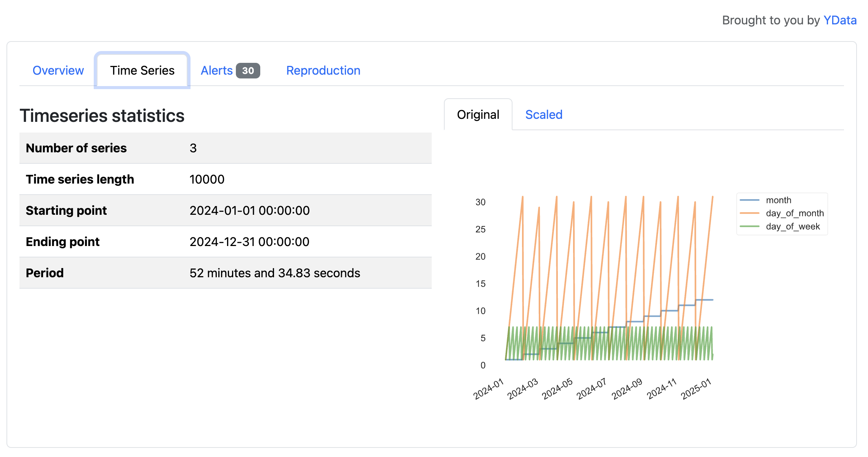This screenshot has height=457, width=868.
Task: Click the Ending point date value
Action: tap(250, 242)
